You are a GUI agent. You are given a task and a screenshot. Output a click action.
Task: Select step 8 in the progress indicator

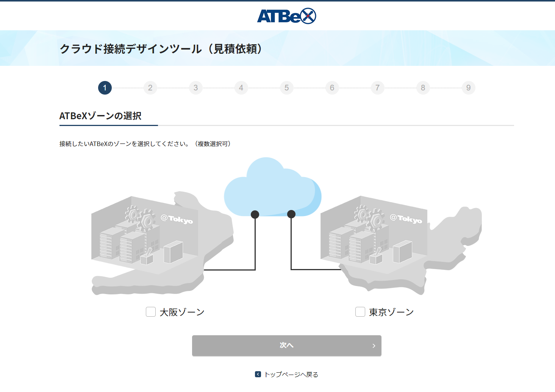423,88
